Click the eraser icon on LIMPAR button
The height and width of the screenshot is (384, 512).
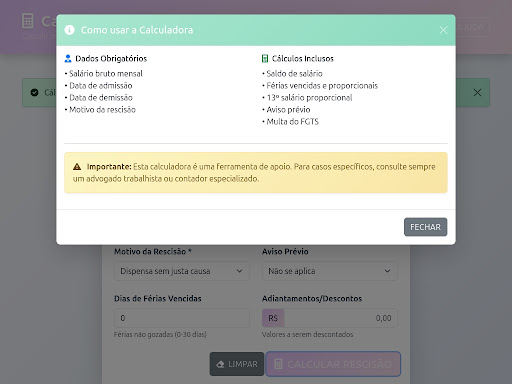coord(220,364)
